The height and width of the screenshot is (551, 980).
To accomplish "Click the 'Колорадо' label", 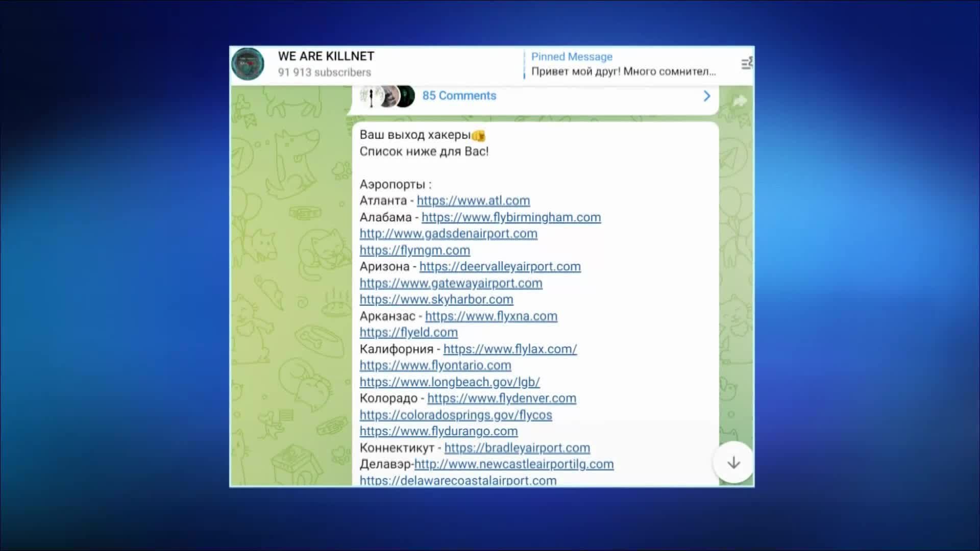I will pos(388,398).
